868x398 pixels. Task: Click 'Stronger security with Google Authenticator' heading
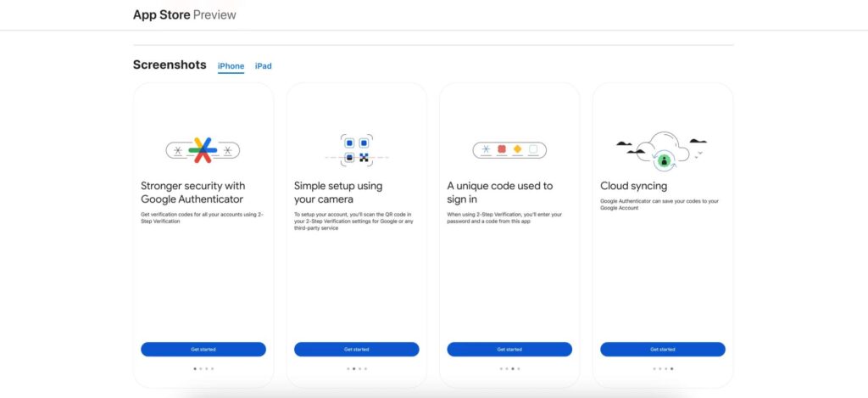point(192,193)
